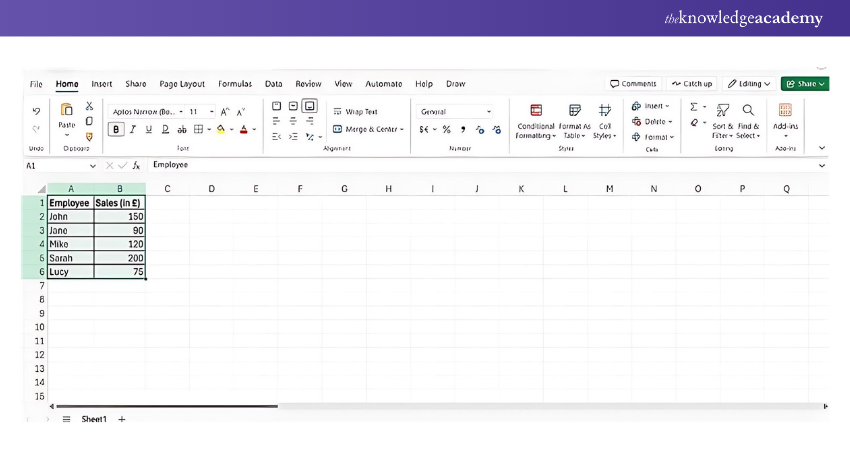Open the Add-ins icon
Viewport: 850px width, 450px height.
point(785,110)
